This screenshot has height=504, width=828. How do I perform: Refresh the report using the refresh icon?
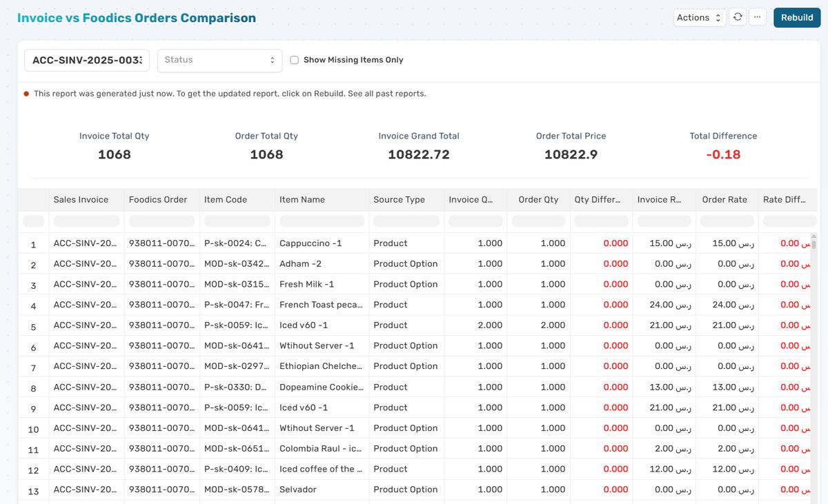click(x=738, y=17)
